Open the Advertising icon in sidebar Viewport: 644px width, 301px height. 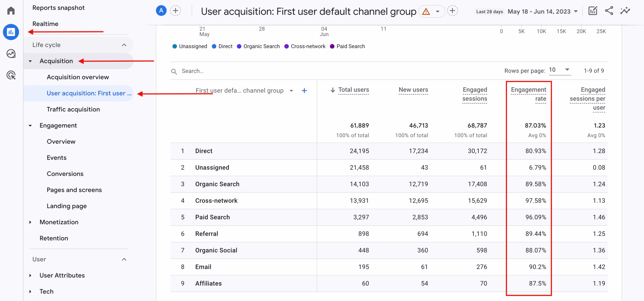pyautogui.click(x=11, y=75)
